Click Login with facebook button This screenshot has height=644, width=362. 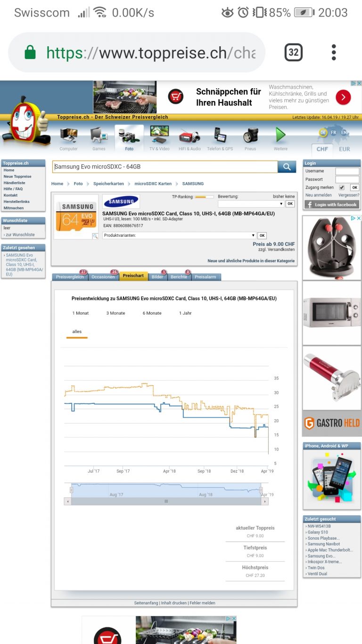click(332, 204)
